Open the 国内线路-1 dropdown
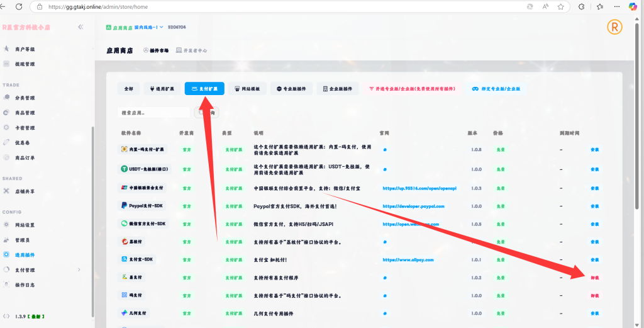Viewport: 644px width, 328px height. [147, 27]
